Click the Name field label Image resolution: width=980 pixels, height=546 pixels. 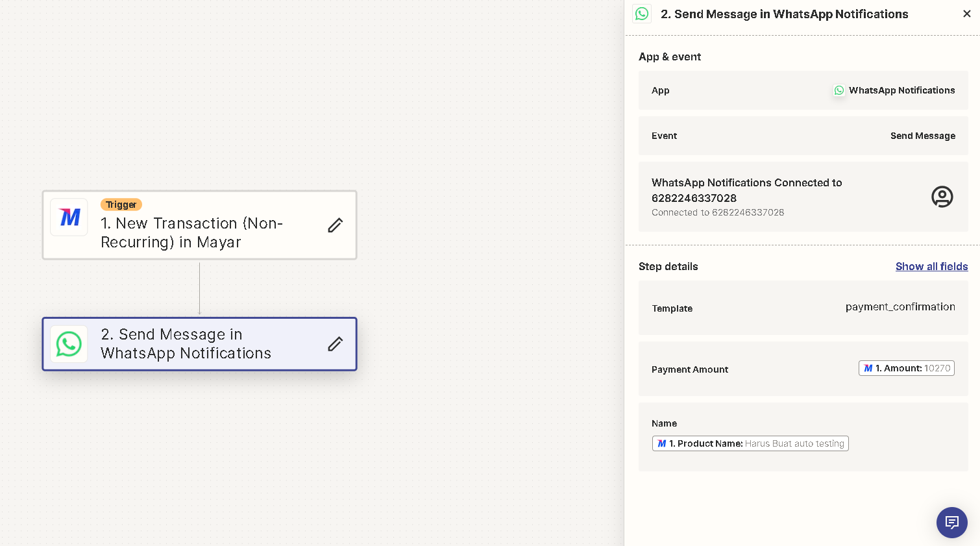[664, 423]
